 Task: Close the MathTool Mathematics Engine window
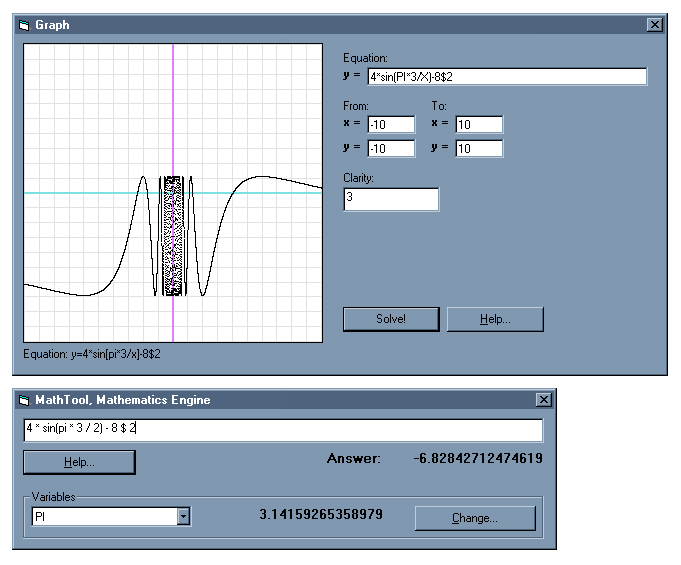543,400
